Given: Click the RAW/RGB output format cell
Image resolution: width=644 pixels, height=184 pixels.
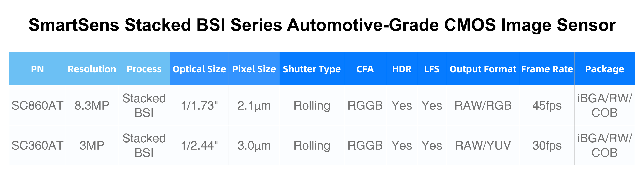Looking at the screenshot, I should point(483,105).
